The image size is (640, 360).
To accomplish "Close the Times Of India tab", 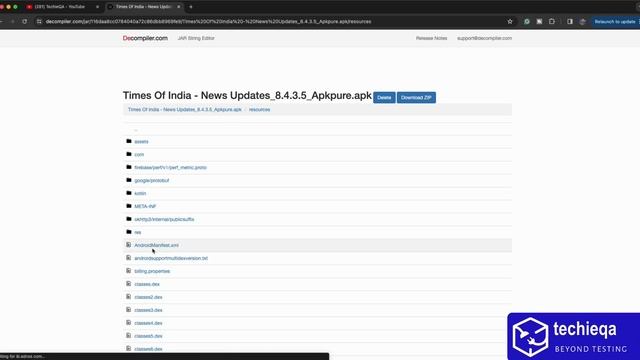I will [178, 7].
